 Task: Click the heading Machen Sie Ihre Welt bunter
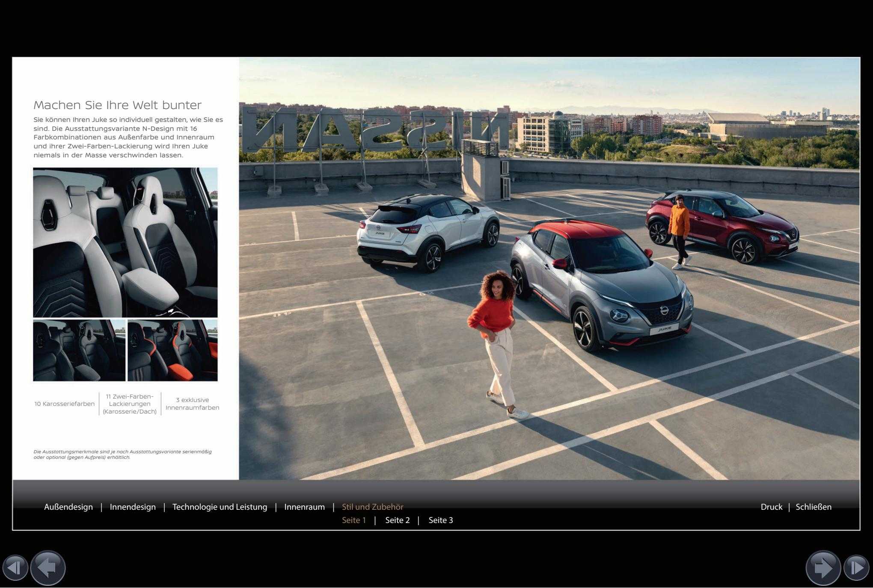coord(117,105)
